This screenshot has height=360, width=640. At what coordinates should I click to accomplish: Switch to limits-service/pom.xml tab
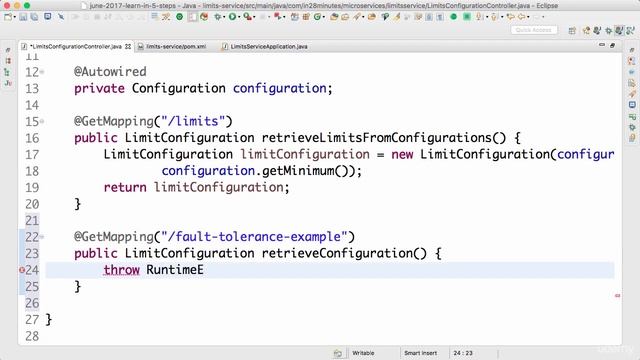(176, 47)
